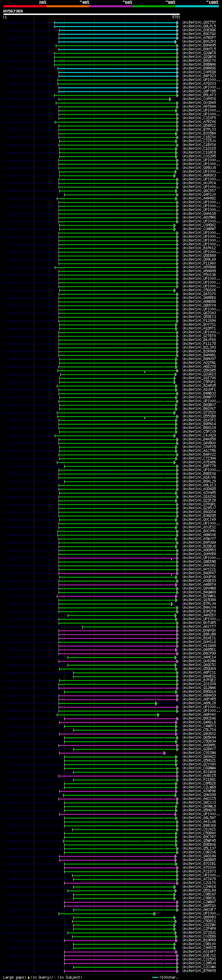The image size is (222, 980).
Task: Select the UniRef100_B9CTR7 label
Action: coord(199,836)
